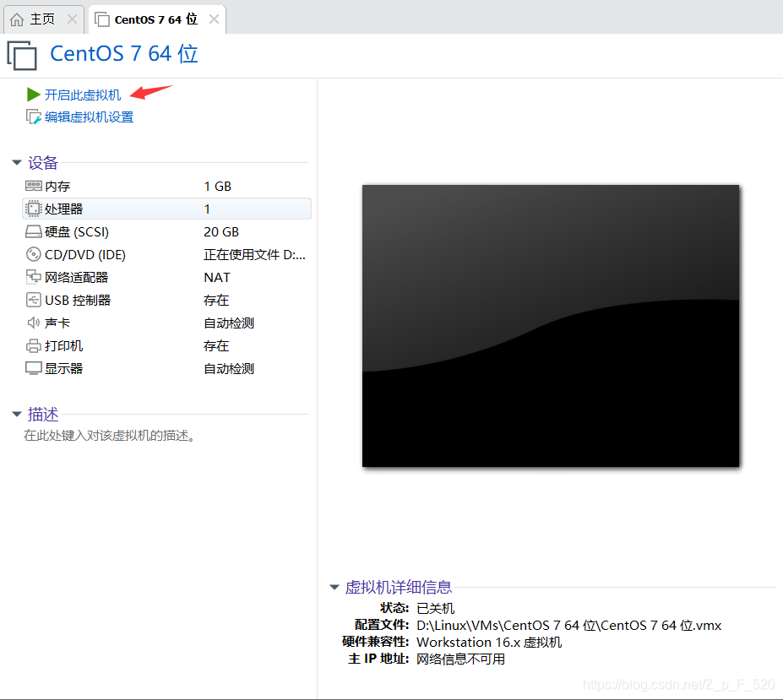Click the sound card value 自动检测
This screenshot has height=700, width=783.
click(229, 323)
